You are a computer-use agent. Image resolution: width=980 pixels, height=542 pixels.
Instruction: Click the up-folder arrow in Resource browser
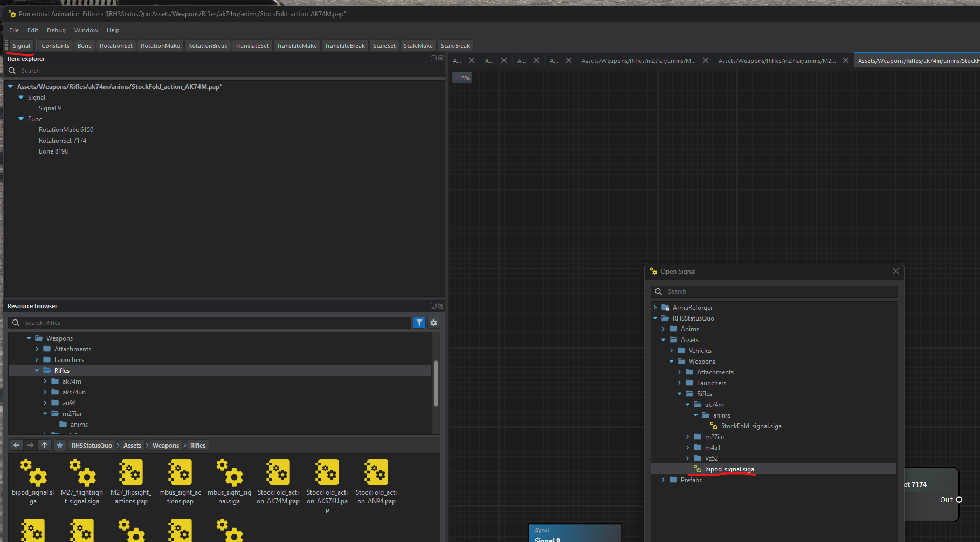(x=45, y=445)
